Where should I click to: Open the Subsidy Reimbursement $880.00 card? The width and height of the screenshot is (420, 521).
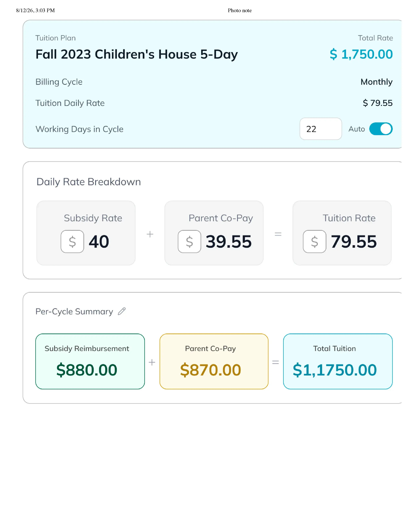(90, 361)
